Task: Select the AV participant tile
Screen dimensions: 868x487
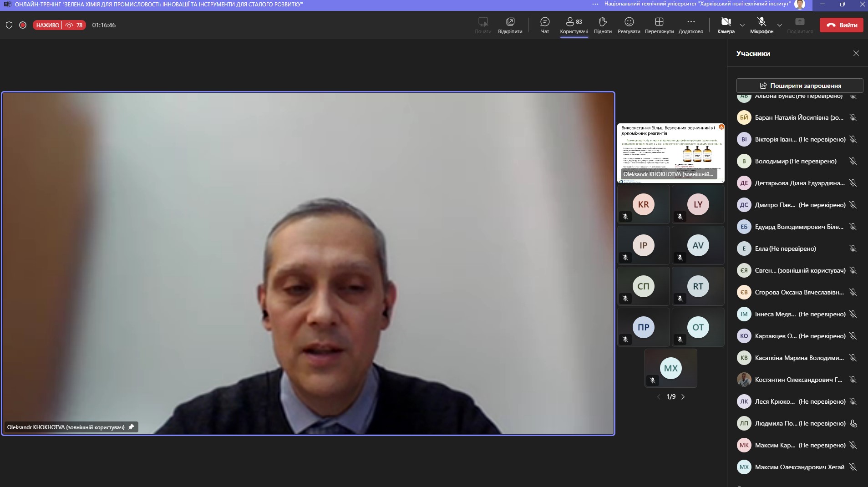Action: 698,245
